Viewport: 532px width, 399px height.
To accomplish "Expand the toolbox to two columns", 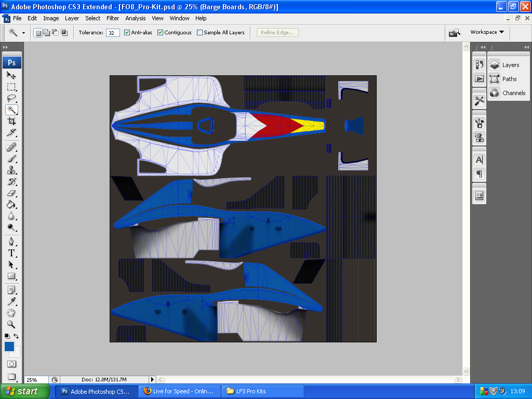I will (5, 47).
